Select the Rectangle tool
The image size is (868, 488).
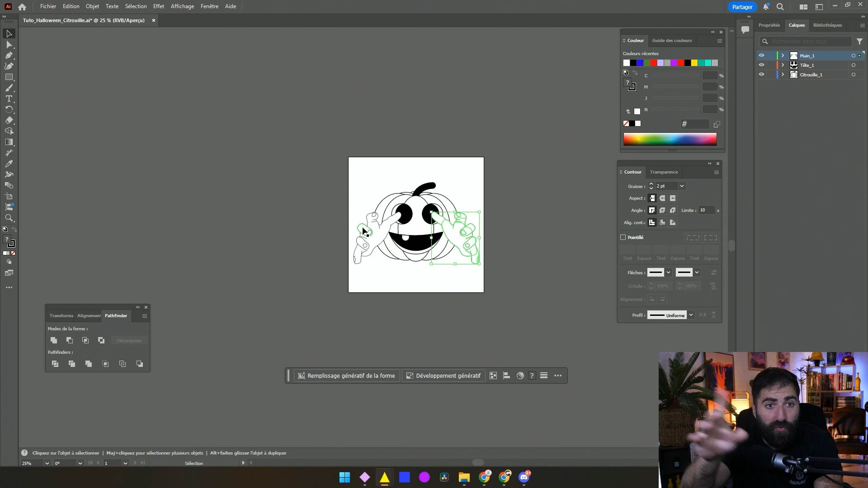[9, 77]
